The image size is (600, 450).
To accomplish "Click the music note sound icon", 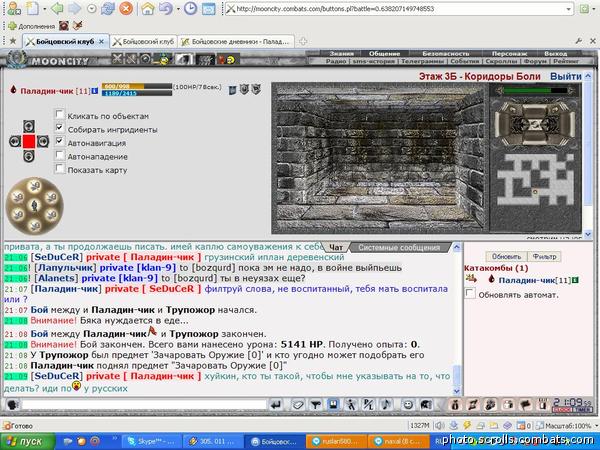I will tap(386, 404).
